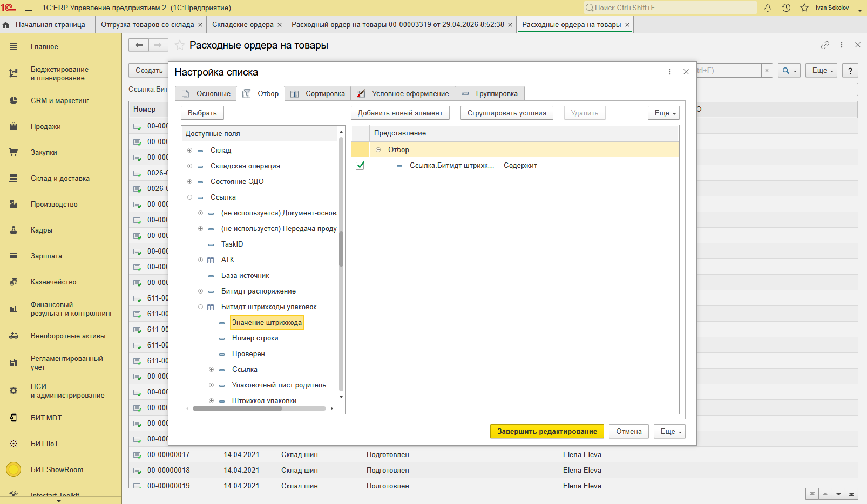The image size is (867, 504).
Task: Expand the Складская операция field node
Action: click(x=189, y=166)
